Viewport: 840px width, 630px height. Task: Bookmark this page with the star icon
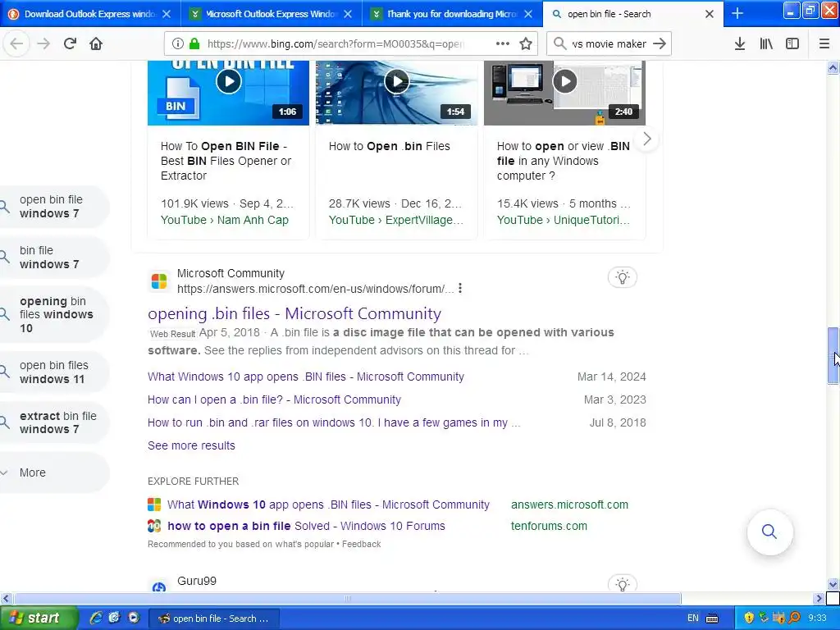[x=526, y=44]
